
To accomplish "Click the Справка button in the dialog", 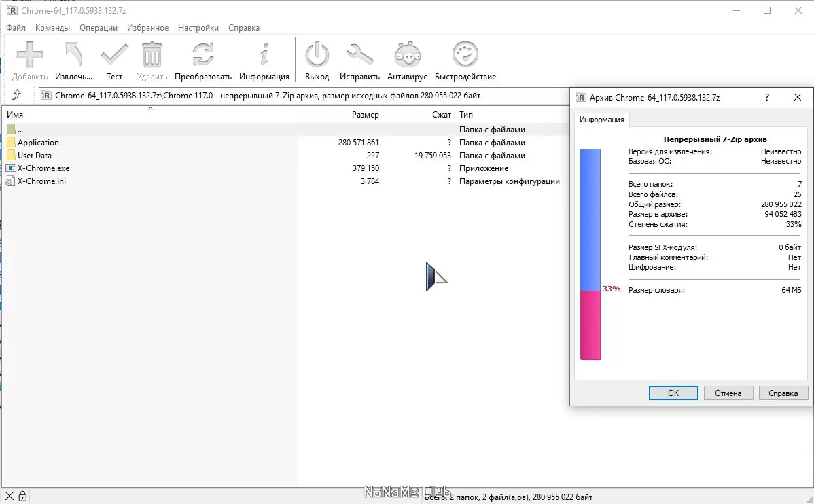I will 783,393.
